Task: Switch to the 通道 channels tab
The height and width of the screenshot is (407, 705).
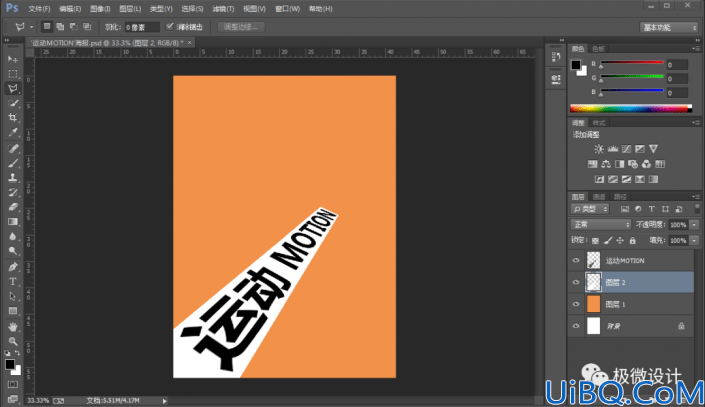Action: [599, 197]
